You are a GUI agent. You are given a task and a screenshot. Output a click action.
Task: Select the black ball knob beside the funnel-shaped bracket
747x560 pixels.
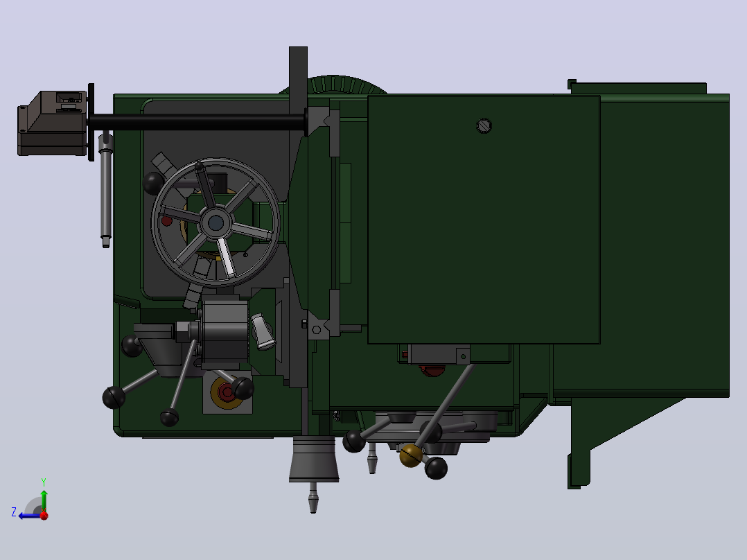coord(132,346)
